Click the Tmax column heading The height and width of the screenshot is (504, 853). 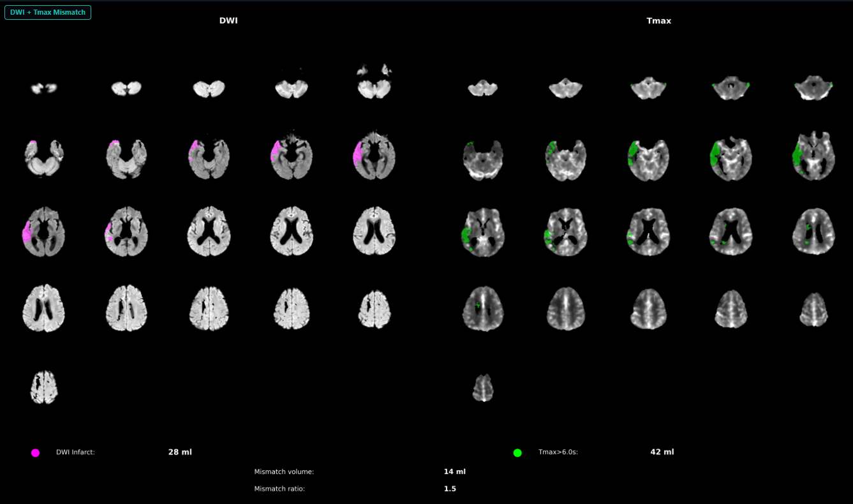point(659,20)
